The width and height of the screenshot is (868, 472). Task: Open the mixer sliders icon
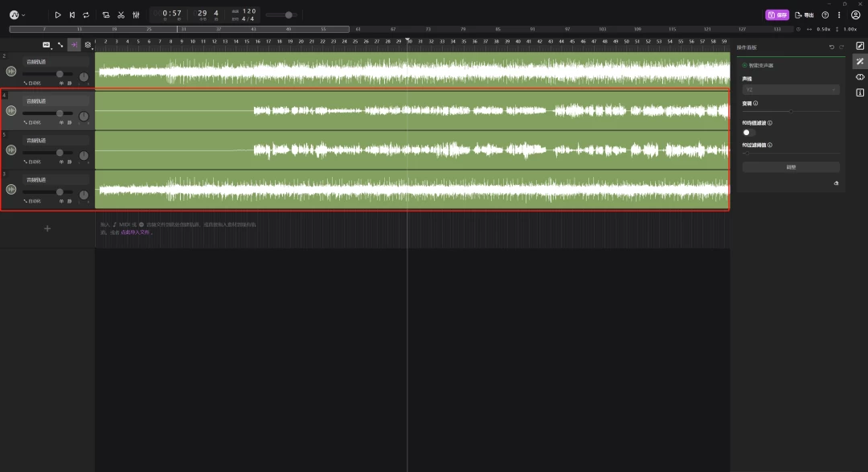click(x=136, y=14)
